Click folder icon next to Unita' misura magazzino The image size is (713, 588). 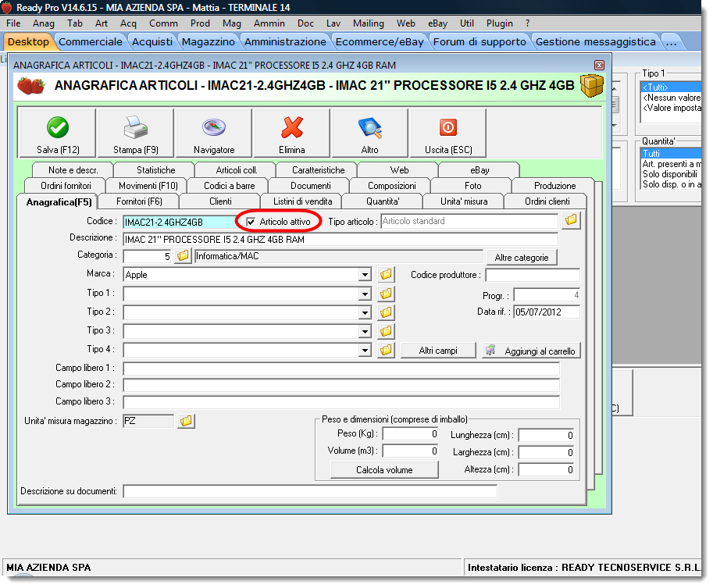(186, 421)
